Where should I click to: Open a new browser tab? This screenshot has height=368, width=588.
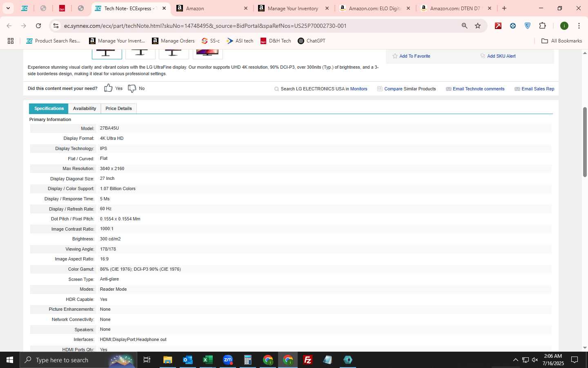(x=504, y=8)
